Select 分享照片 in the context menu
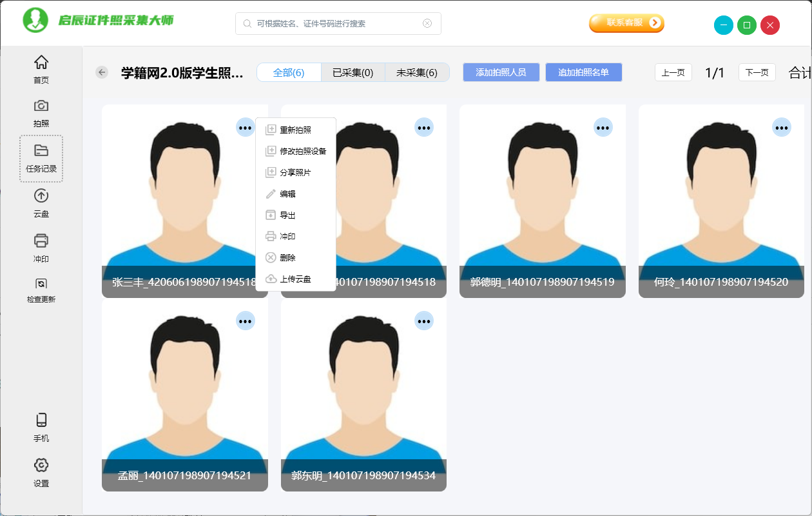 pos(296,172)
